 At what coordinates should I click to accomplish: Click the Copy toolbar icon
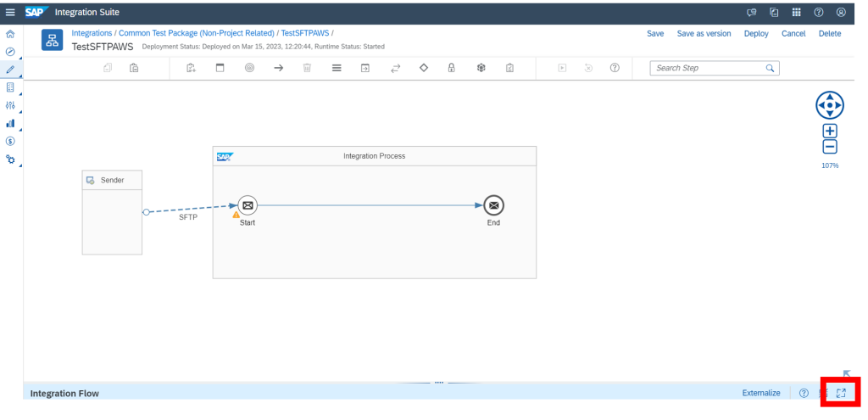(108, 68)
